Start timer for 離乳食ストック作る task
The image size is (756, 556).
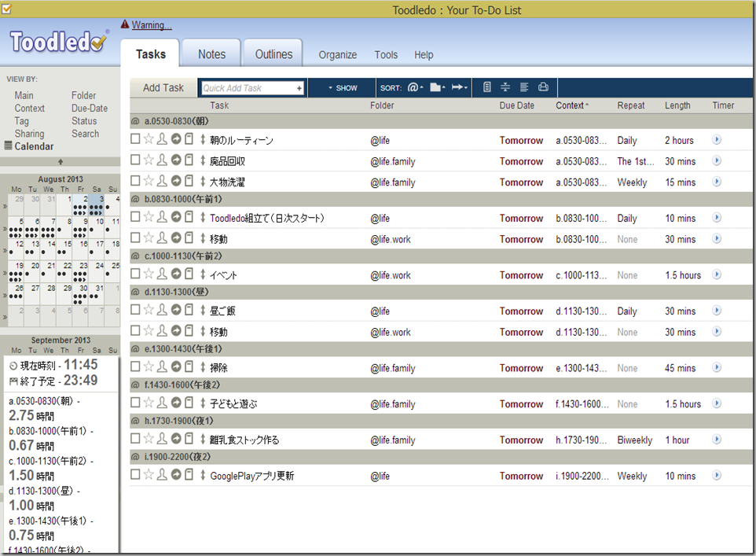717,439
